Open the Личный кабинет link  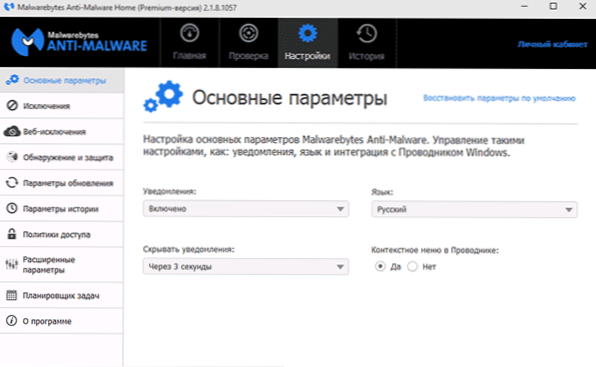click(x=552, y=44)
